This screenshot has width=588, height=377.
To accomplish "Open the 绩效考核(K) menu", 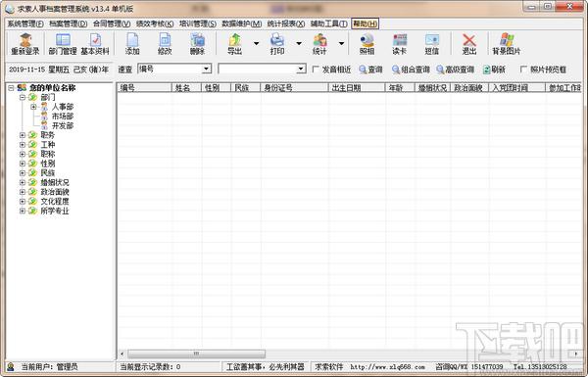I will [x=155, y=24].
